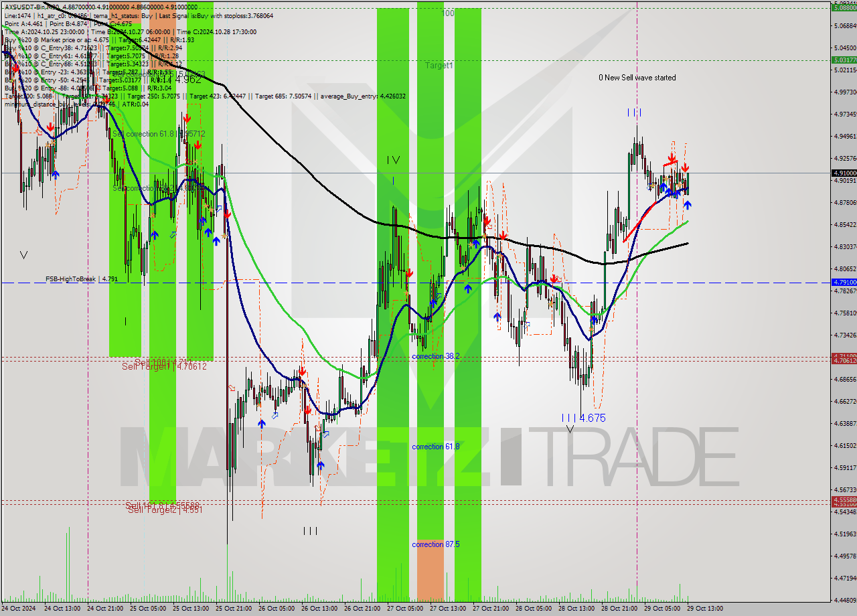Click the green 5.08800 price tag
Image resolution: width=857 pixels, height=616 pixels.
coord(844,7)
